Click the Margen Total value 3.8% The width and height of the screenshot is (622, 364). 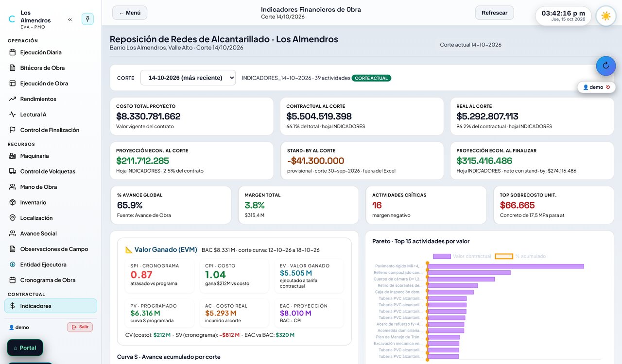click(255, 205)
